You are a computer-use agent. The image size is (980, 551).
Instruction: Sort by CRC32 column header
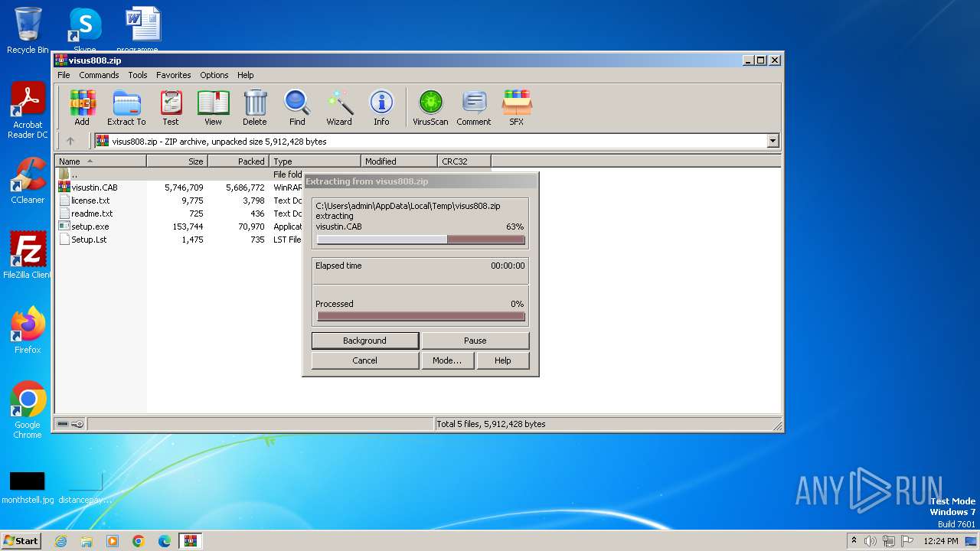click(464, 161)
